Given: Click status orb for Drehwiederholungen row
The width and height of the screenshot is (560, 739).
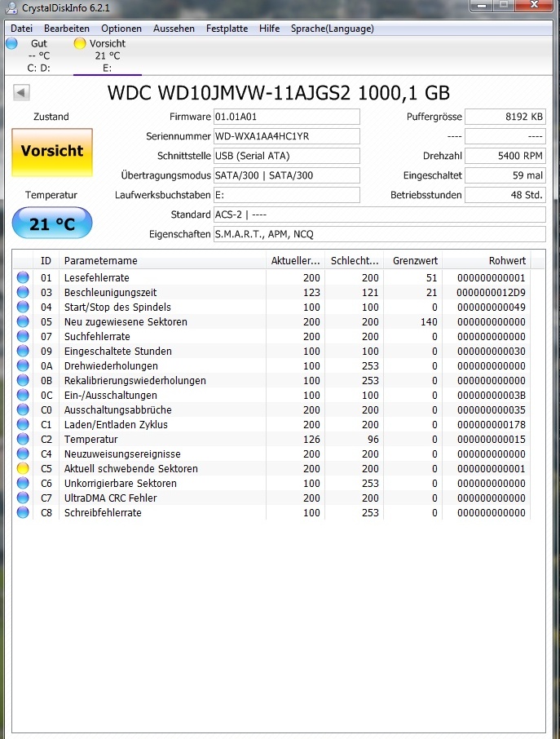Looking at the screenshot, I should [x=23, y=365].
